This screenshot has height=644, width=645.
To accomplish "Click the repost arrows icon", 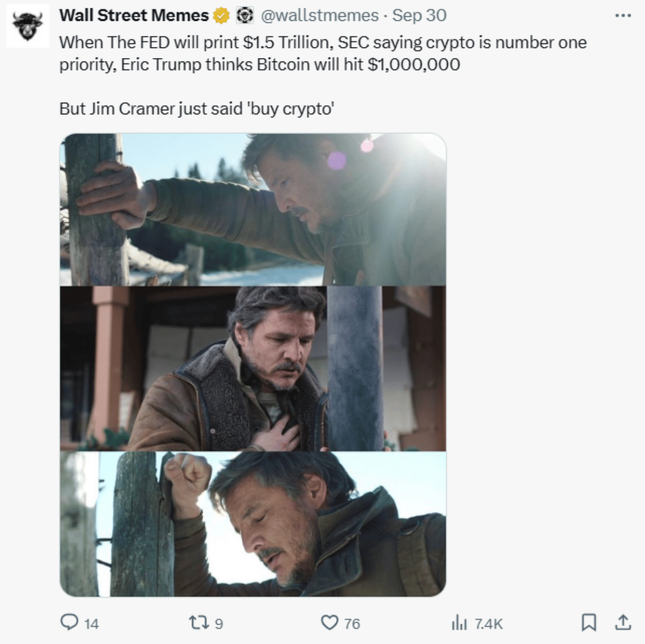I will (x=198, y=623).
